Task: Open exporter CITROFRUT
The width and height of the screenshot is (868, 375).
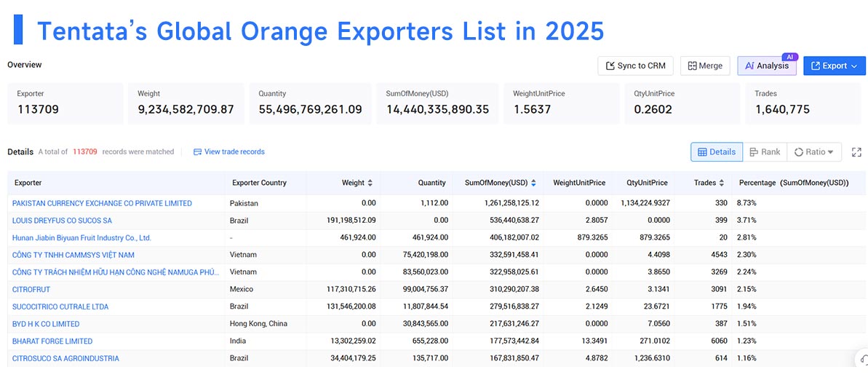Action: (31, 289)
